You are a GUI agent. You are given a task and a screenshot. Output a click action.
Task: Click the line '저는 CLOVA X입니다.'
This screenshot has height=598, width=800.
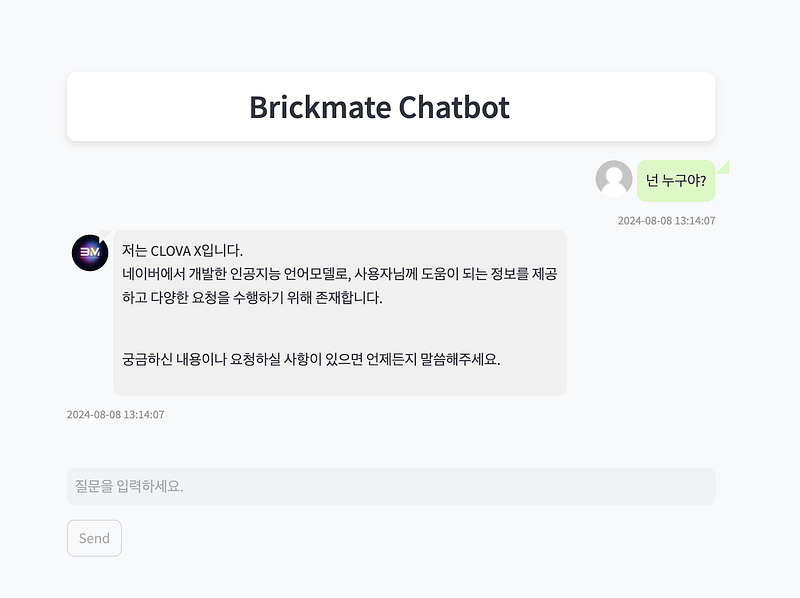(x=182, y=251)
